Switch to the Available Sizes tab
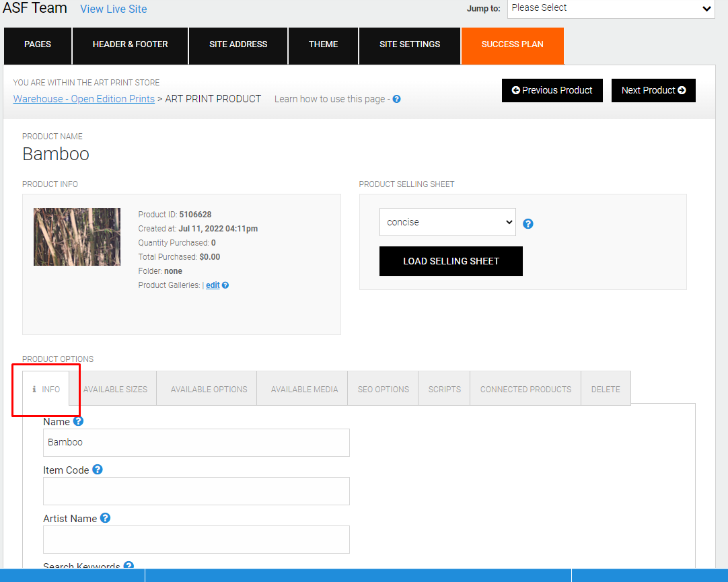Image resolution: width=728 pixels, height=582 pixels. point(115,389)
